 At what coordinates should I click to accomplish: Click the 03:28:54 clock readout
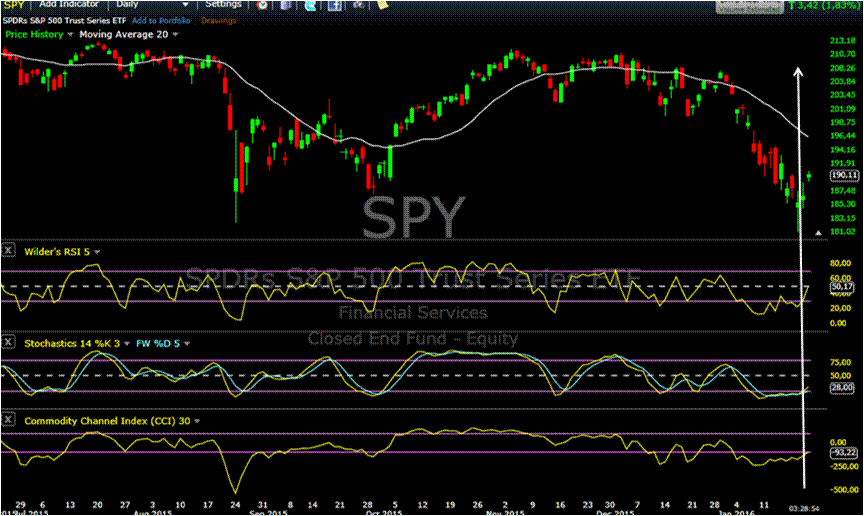(x=804, y=508)
